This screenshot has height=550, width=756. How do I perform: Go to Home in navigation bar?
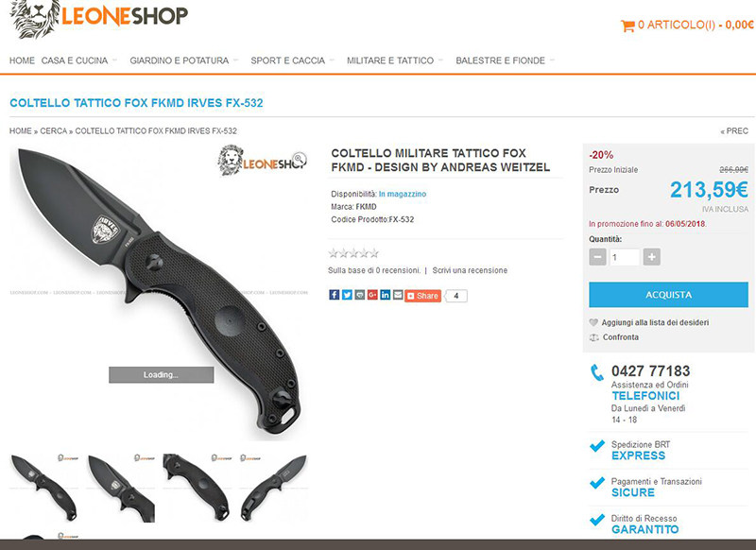tap(22, 60)
